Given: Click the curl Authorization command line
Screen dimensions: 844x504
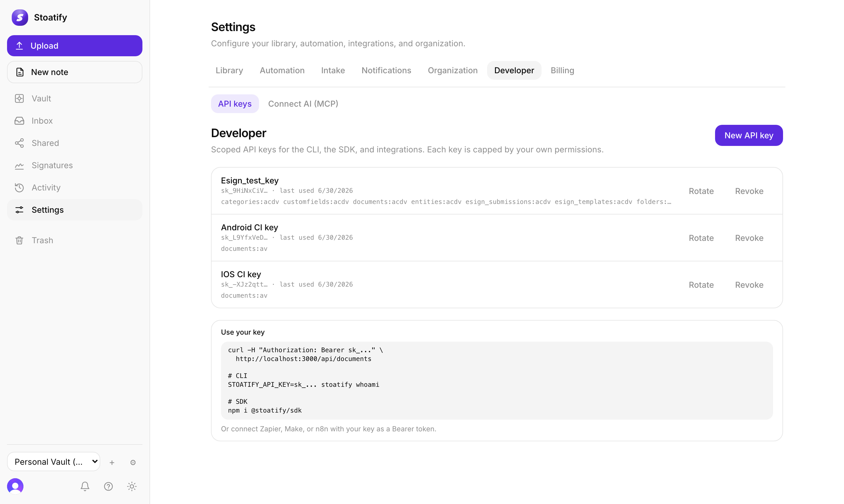Looking at the screenshot, I should 305,350.
